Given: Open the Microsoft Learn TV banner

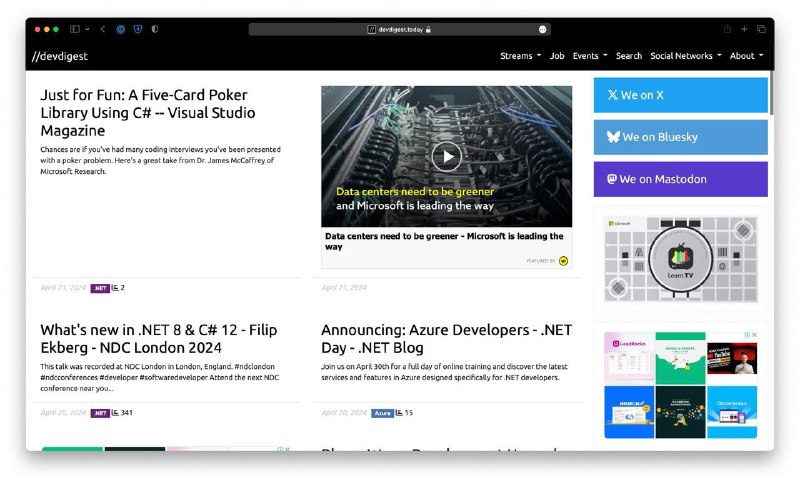Looking at the screenshot, I should [x=681, y=259].
